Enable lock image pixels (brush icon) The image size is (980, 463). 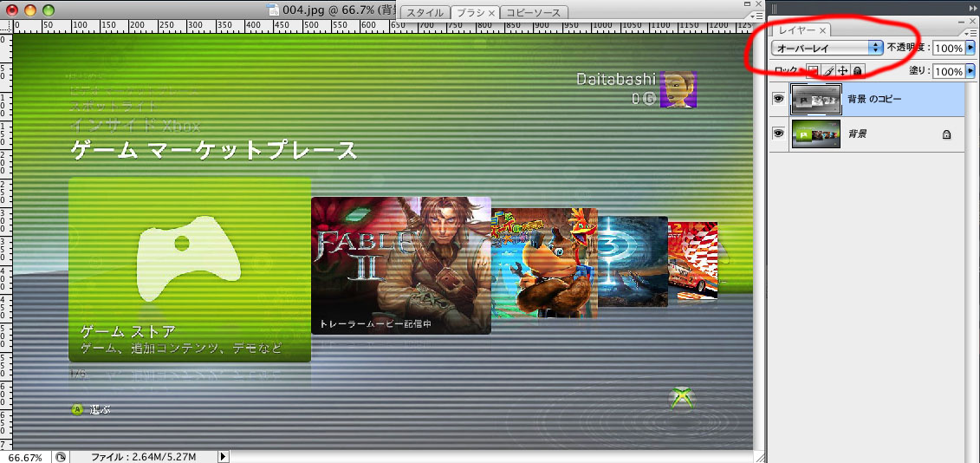point(828,71)
